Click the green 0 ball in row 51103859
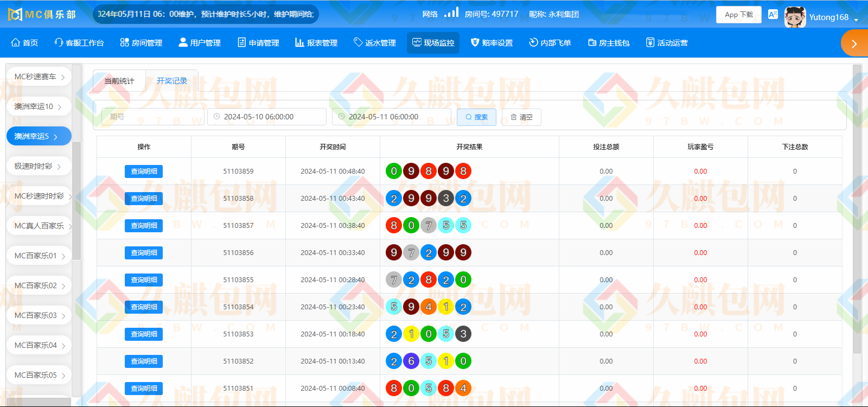 pos(394,171)
